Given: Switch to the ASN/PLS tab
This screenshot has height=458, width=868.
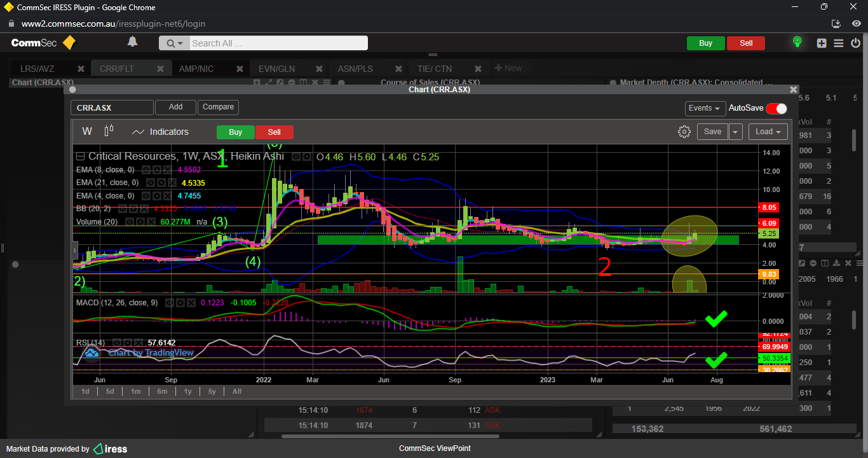Looking at the screenshot, I should click(x=355, y=69).
